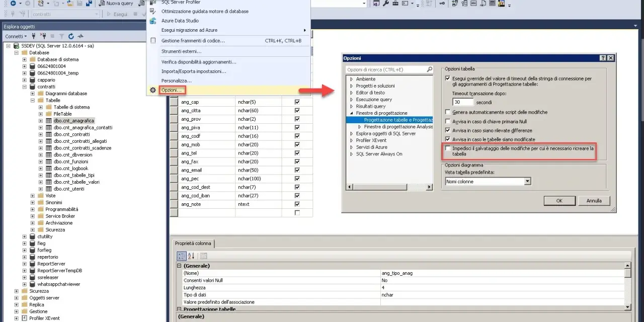Click the properties grid vertical scrollbar down arrow

[627, 307]
